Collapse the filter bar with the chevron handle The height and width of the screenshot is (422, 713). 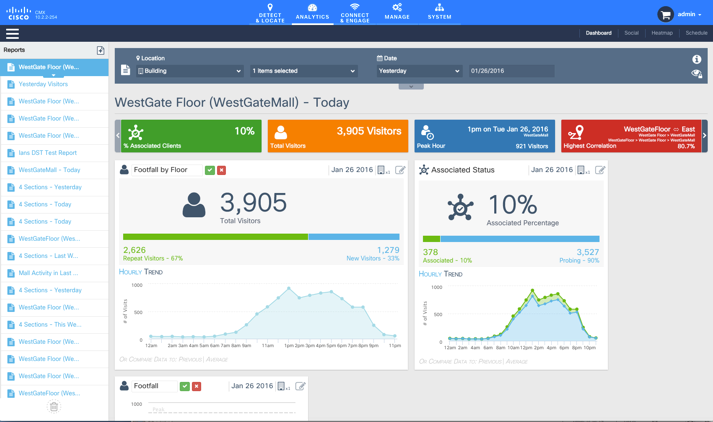[x=411, y=86]
